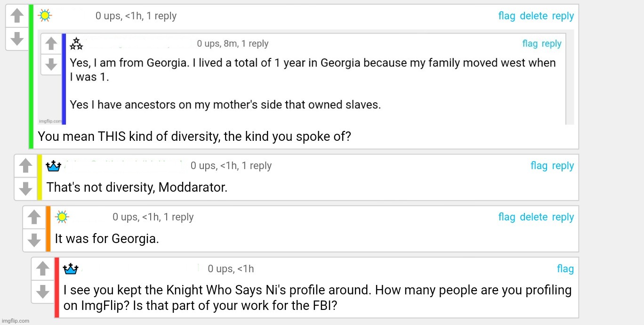Flag the 'Knight Who Says Ni' comment
This screenshot has width=644, height=325.
coord(565,269)
